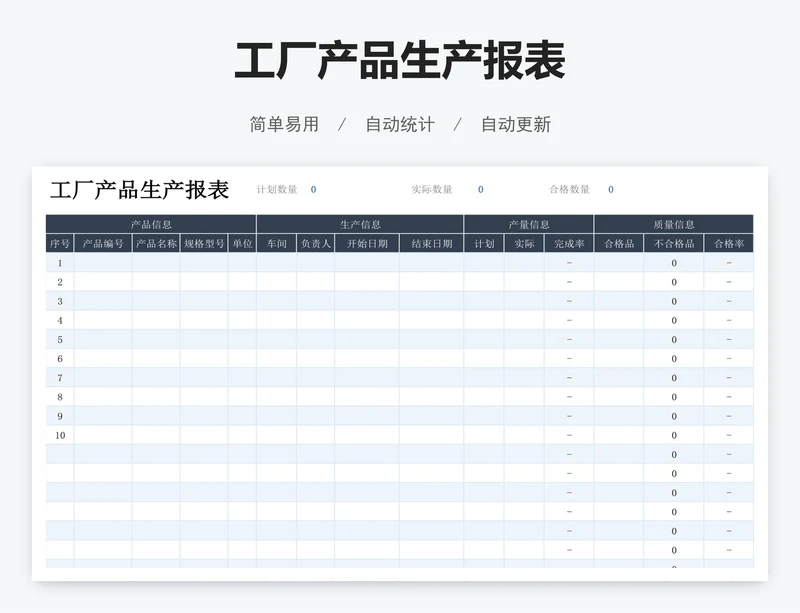800x613 pixels.
Task: Click the 合格率 dash in row 7
Action: tap(729, 378)
